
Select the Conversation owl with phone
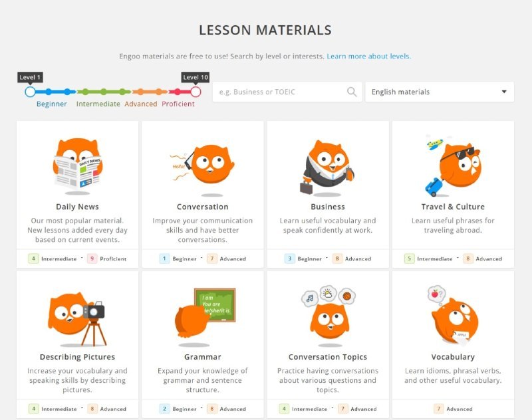202,169
